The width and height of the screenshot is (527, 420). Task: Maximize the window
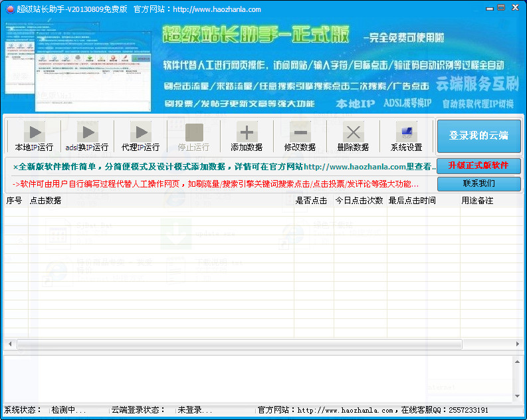[501, 7]
